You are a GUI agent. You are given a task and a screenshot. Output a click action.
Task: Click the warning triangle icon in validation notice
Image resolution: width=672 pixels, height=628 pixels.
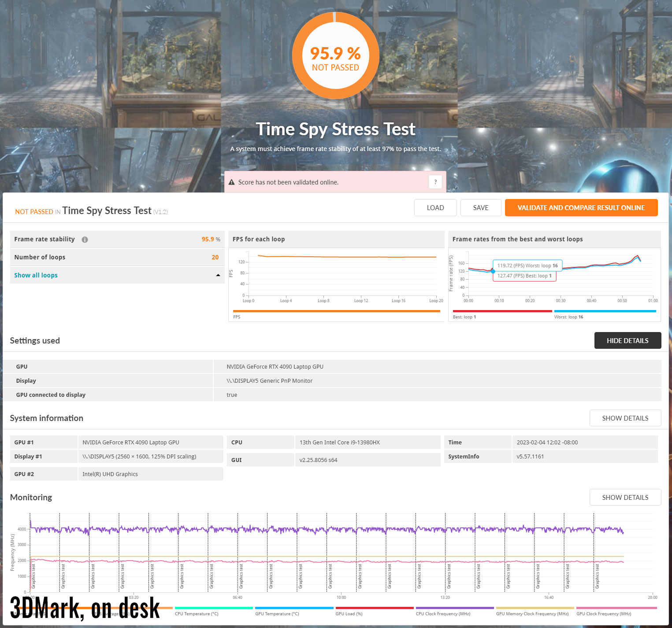(x=232, y=182)
